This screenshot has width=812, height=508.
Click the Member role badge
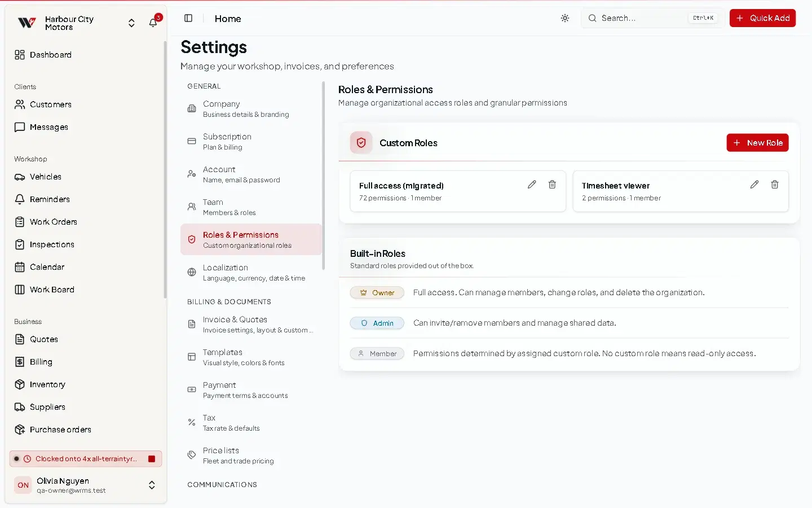tap(377, 353)
